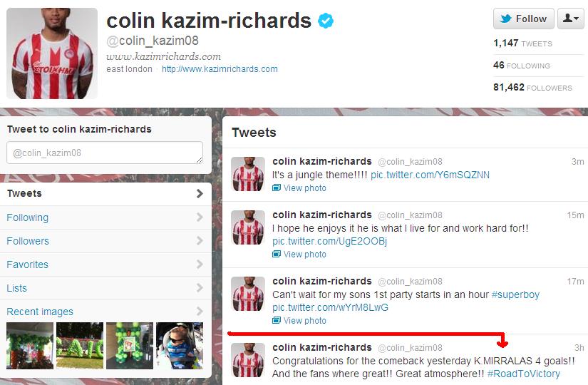
Task: Open the user actions dropdown next to Follow
Action: (571, 19)
